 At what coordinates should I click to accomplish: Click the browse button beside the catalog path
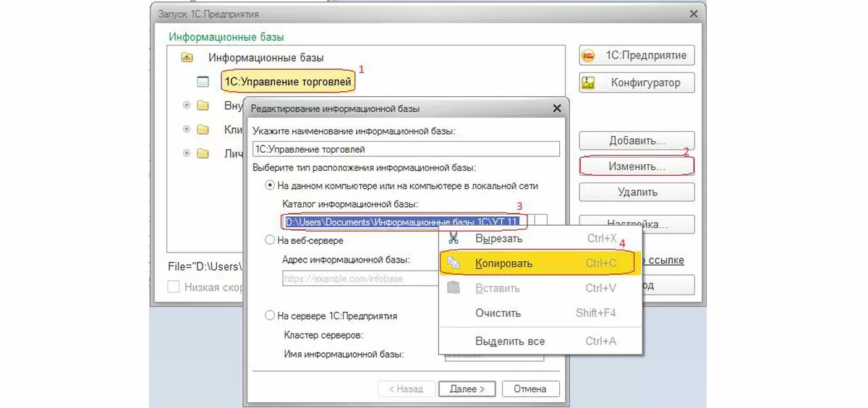pos(540,221)
